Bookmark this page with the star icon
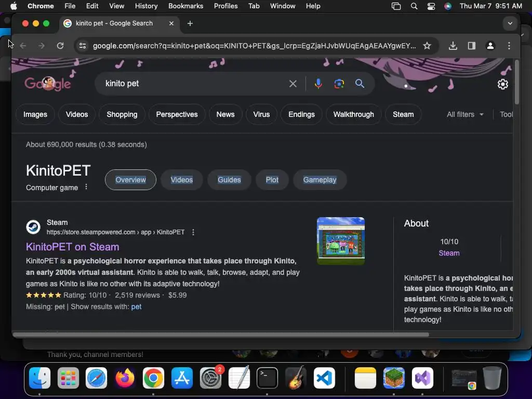This screenshot has width=532, height=399. [x=427, y=46]
